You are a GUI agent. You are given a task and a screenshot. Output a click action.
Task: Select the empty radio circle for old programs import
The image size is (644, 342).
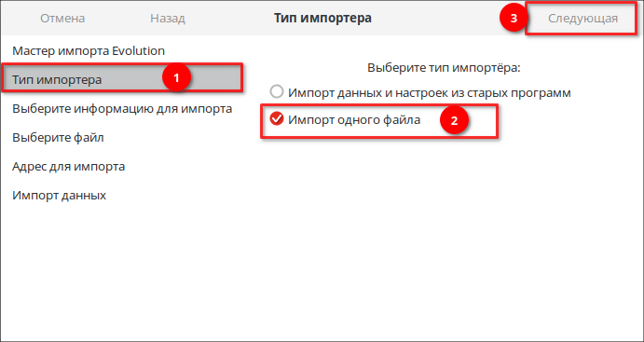pyautogui.click(x=277, y=91)
